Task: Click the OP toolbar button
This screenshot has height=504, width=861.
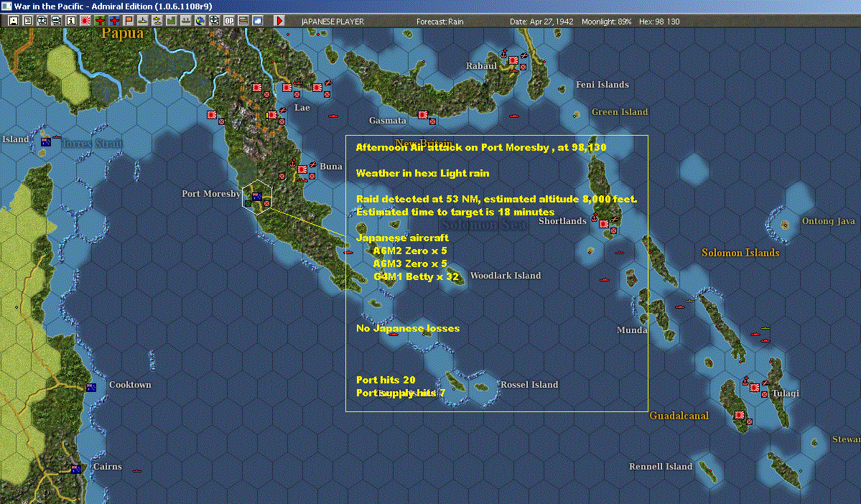Action: coord(229,21)
